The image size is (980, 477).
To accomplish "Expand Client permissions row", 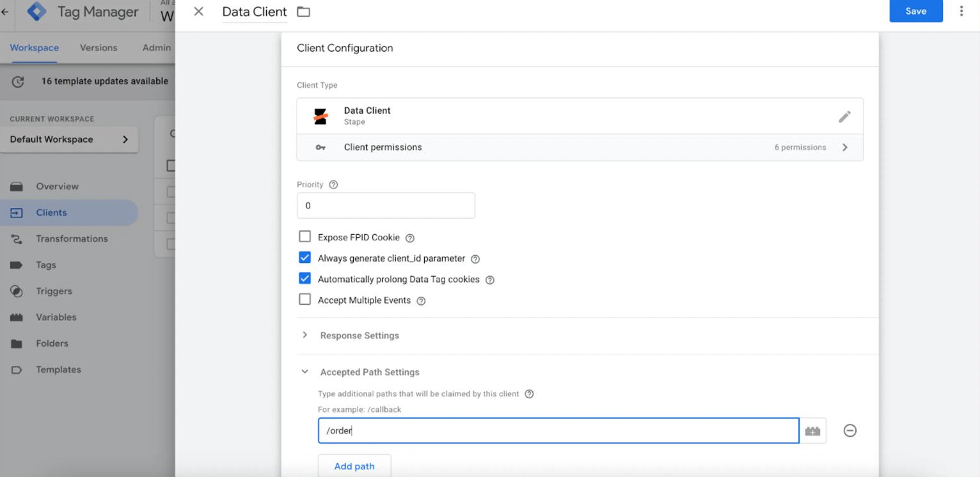I will click(x=580, y=147).
